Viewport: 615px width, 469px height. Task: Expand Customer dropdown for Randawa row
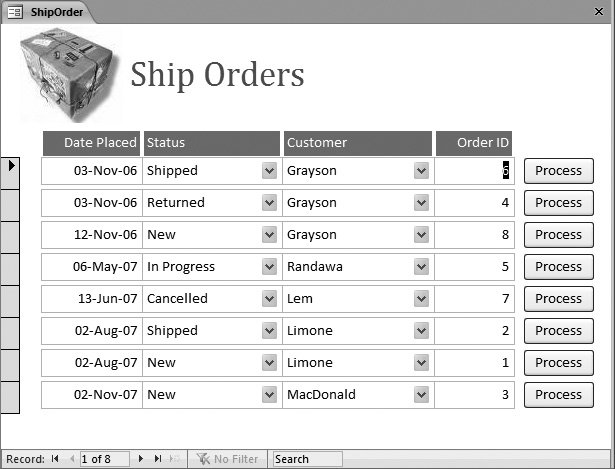pos(421,267)
